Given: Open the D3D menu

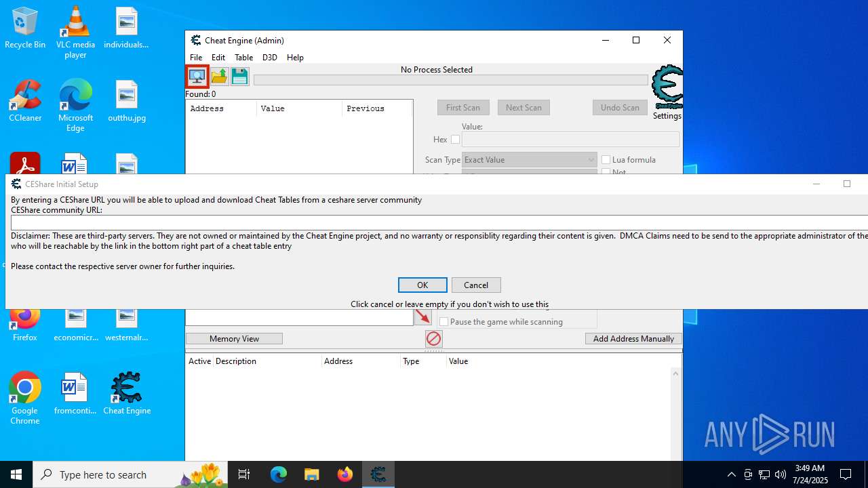Looking at the screenshot, I should [270, 58].
